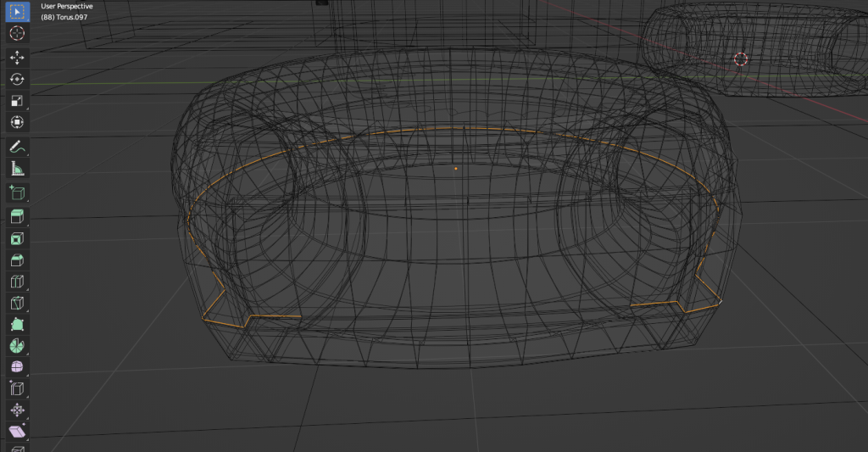868x452 pixels.
Task: Select the Annotate pencil tool
Action: (17, 147)
